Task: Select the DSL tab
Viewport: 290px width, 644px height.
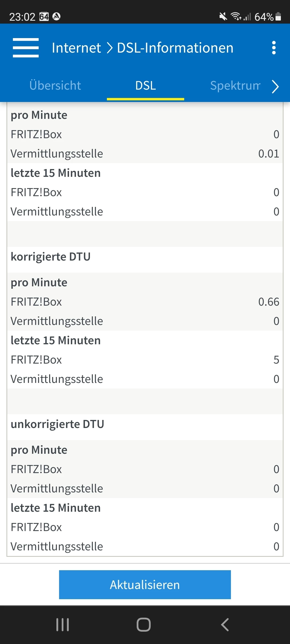Action: 146,86
